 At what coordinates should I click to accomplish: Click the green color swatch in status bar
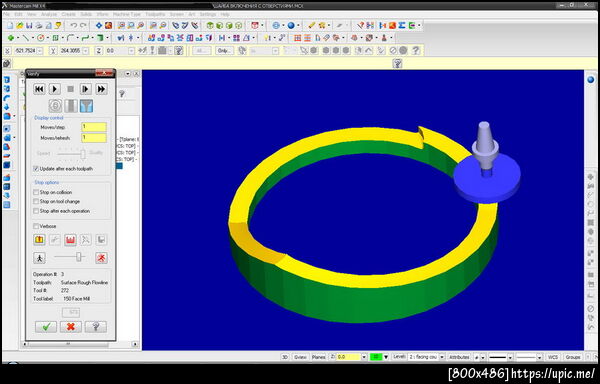point(376,357)
